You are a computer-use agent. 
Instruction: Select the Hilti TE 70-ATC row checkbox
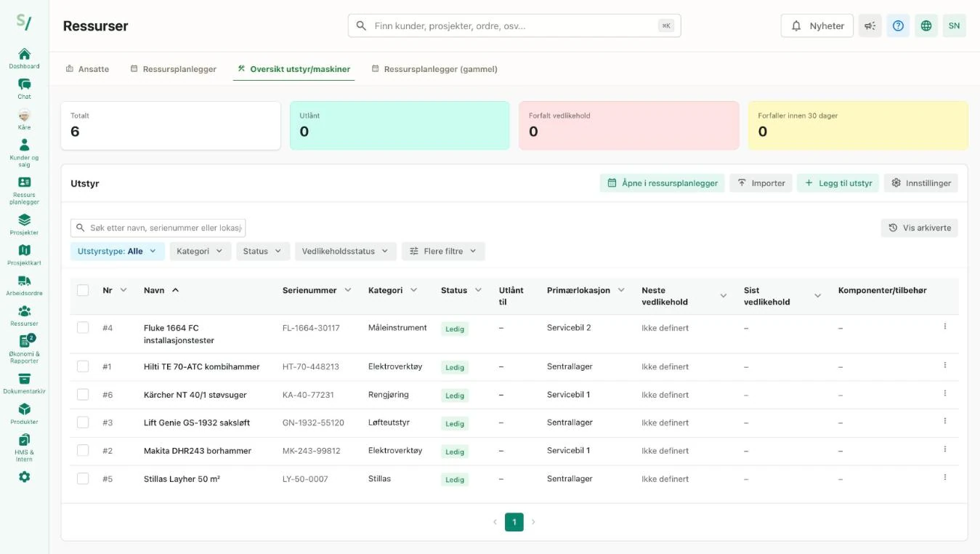point(83,366)
